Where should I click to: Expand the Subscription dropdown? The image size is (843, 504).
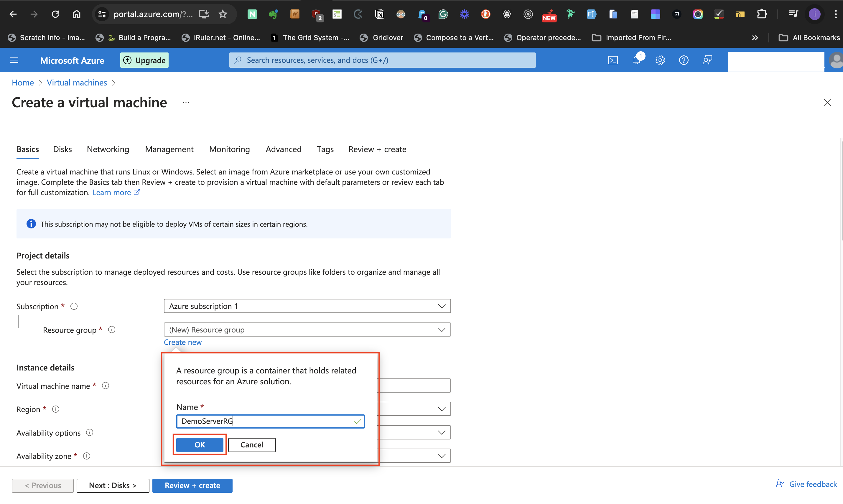tap(441, 306)
